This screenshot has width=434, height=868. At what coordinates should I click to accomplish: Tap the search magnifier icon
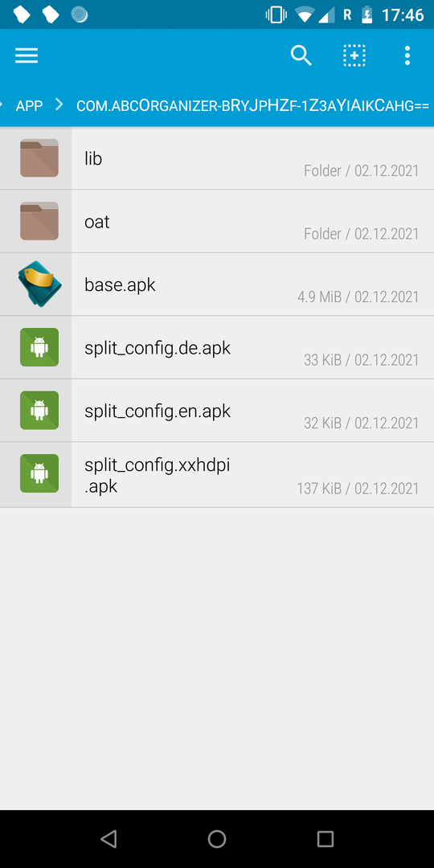[x=301, y=55]
